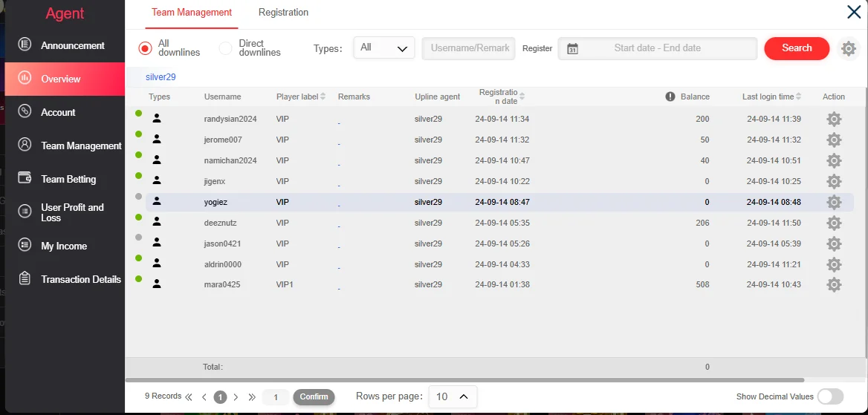Click username randysian2024
The width and height of the screenshot is (868, 415).
pyautogui.click(x=230, y=119)
